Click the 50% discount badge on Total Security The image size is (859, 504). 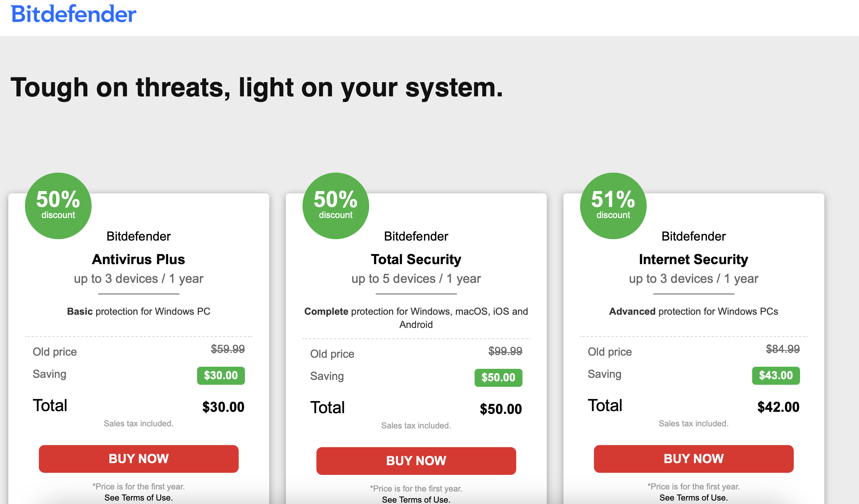tap(335, 206)
